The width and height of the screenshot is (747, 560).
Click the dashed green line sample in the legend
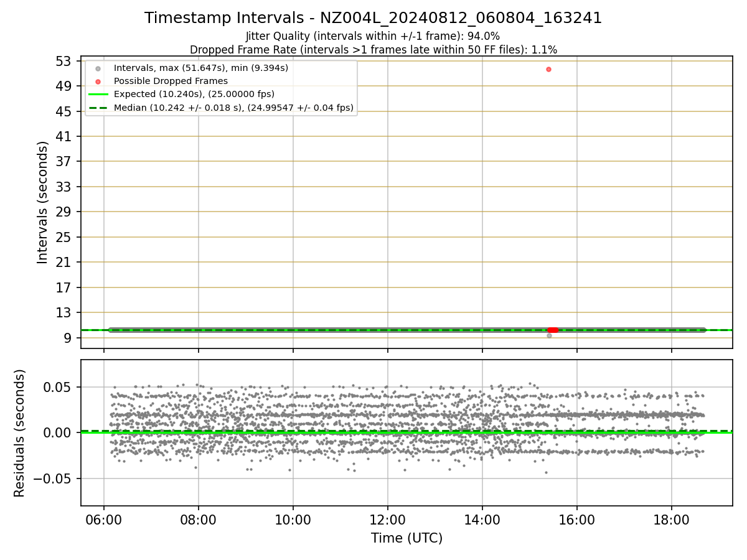(x=98, y=108)
